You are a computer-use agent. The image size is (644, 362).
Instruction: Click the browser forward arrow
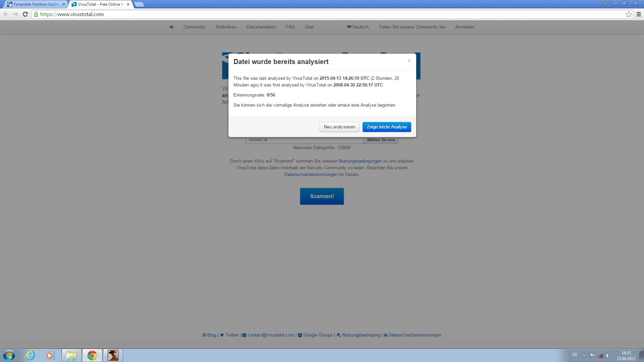pos(15,14)
